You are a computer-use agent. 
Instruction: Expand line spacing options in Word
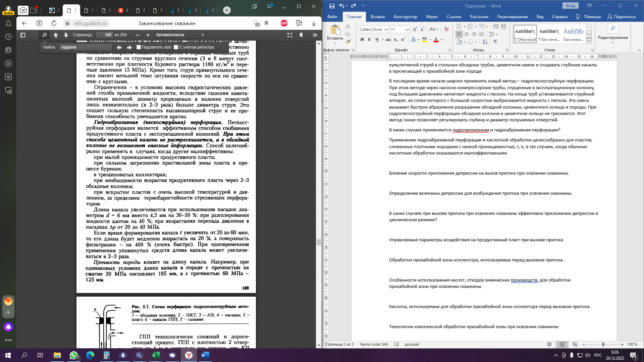pos(493,34)
